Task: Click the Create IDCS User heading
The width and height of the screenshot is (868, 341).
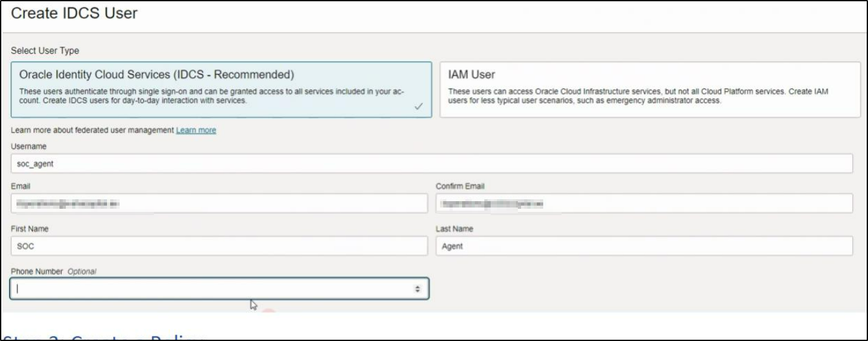Action: [75, 13]
